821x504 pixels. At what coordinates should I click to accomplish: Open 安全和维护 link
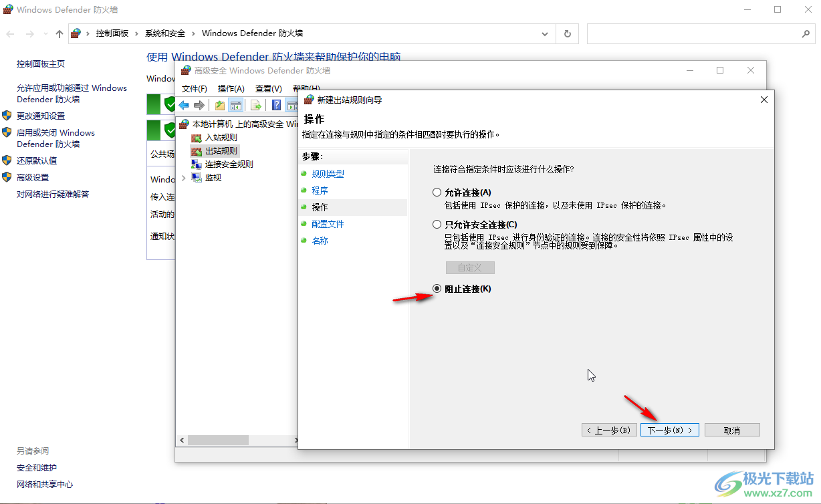click(x=37, y=467)
